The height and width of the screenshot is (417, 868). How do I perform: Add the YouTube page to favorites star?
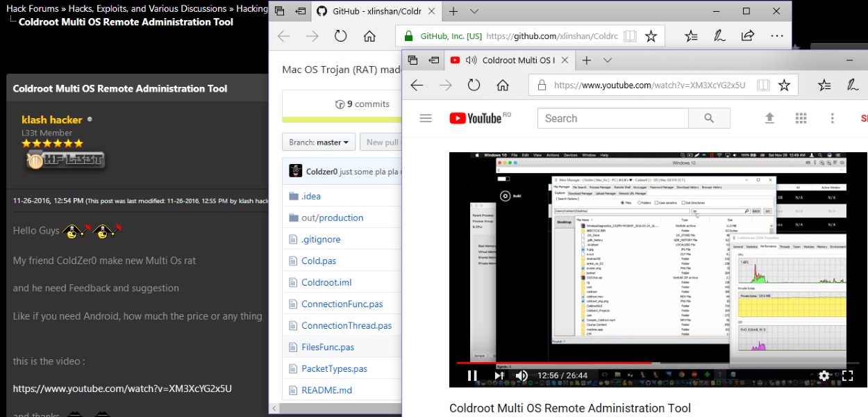784,85
